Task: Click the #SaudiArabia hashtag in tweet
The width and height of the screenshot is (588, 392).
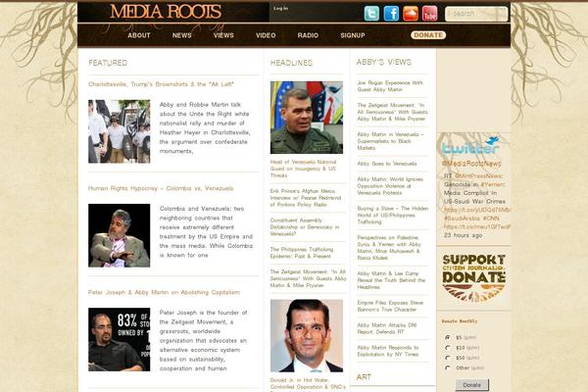Action: click(x=462, y=219)
